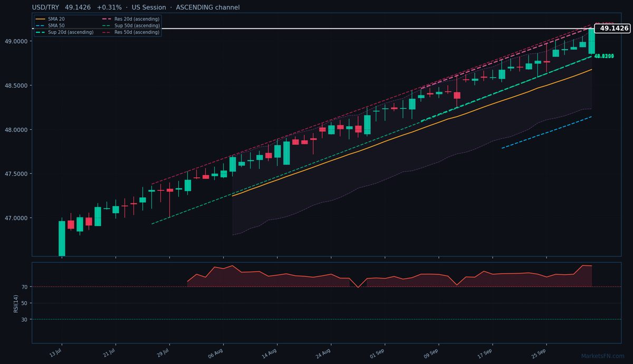
Task: Click the 47.0000 price axis label
Action: click(17, 218)
